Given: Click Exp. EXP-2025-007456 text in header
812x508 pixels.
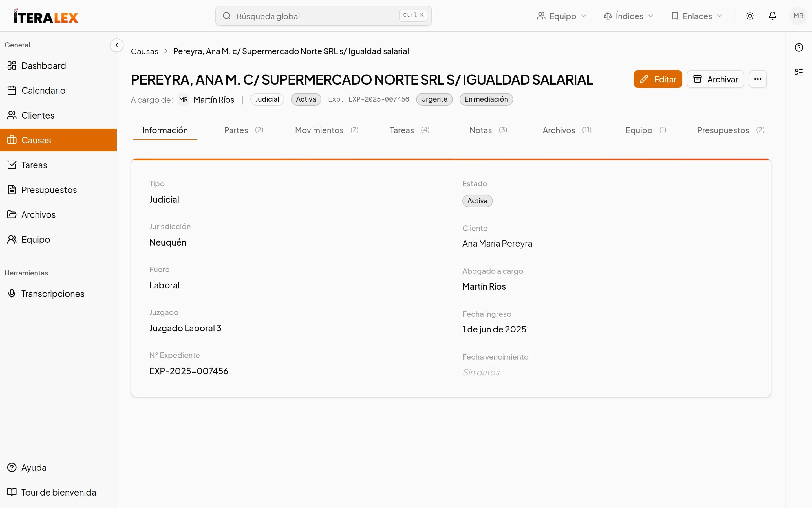Looking at the screenshot, I should [x=369, y=99].
